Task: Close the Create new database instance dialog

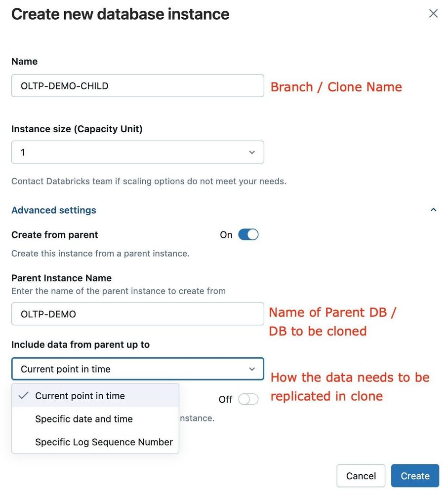Action: click(433, 14)
